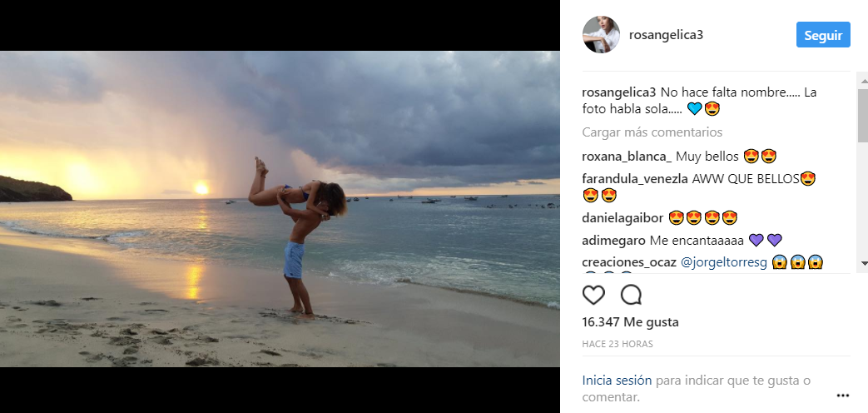This screenshot has height=413, width=868.
Task: Click the comments scrollbar down arrow
Action: click(863, 264)
